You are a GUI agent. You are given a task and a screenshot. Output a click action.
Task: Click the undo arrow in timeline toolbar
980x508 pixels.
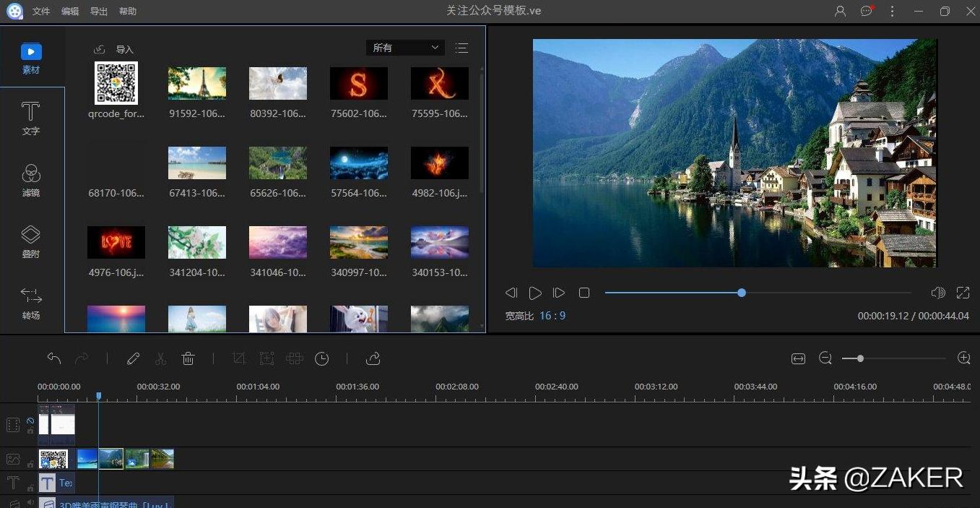tap(54, 358)
